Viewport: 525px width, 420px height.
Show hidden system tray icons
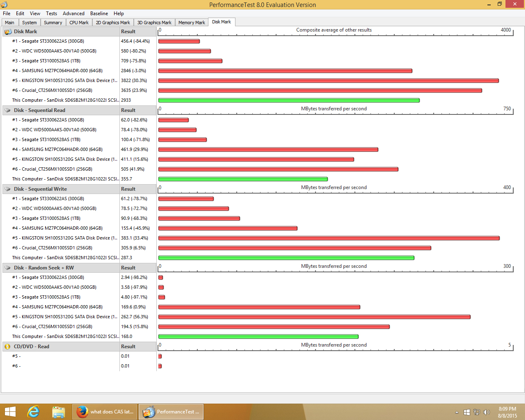(457, 412)
